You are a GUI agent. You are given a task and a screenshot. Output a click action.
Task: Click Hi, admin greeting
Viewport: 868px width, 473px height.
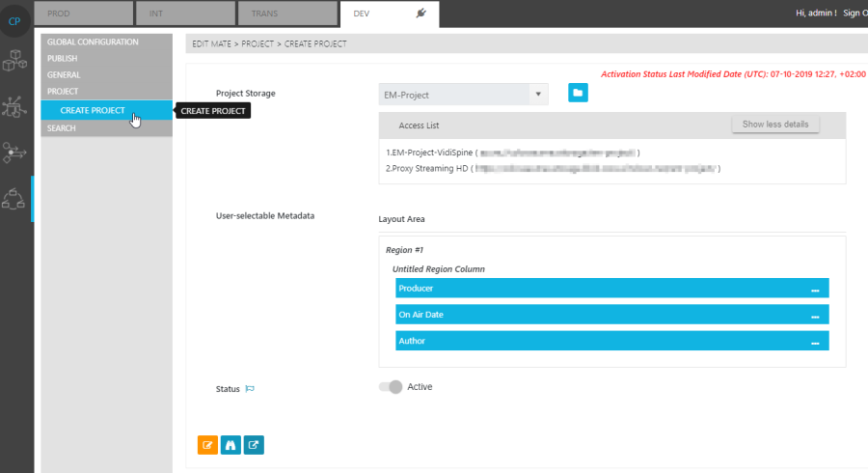(x=816, y=13)
